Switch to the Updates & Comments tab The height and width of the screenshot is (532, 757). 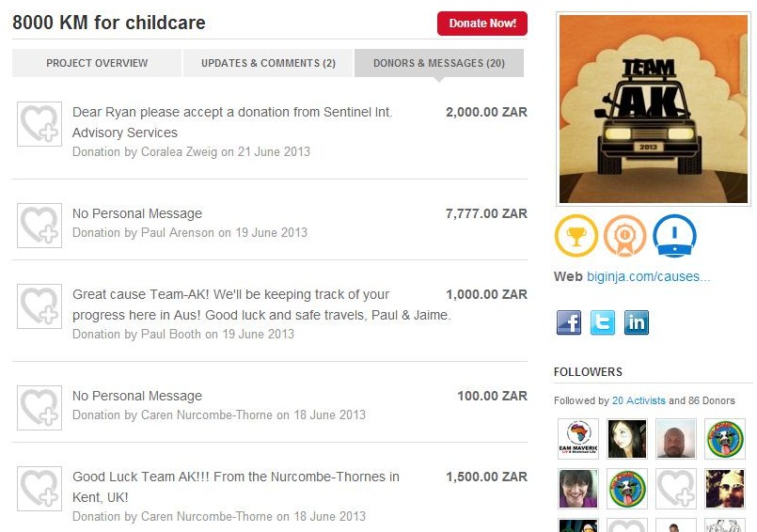click(x=268, y=63)
